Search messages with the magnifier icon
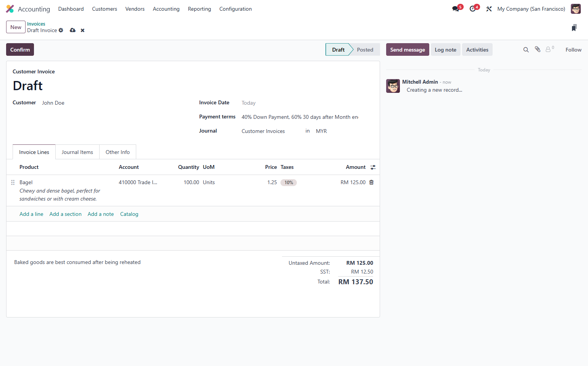The height and width of the screenshot is (366, 588). (526, 50)
